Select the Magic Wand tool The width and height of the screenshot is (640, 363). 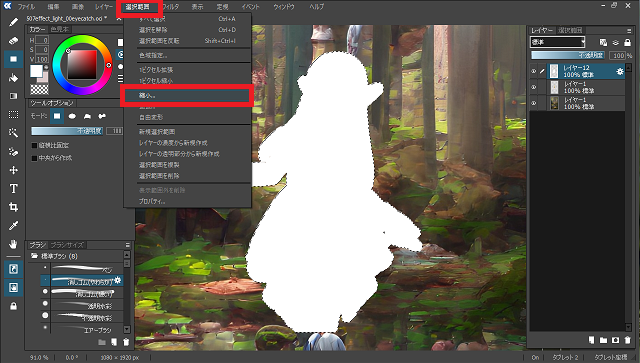(13, 133)
